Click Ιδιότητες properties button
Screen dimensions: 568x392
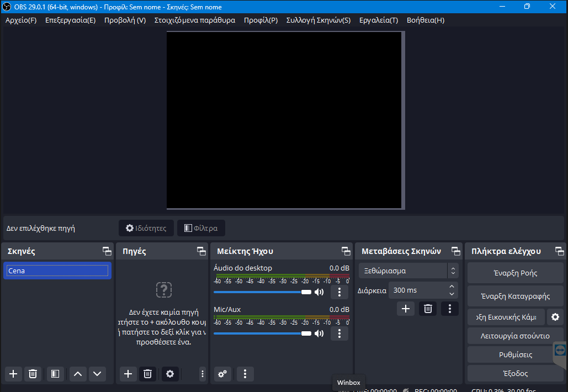(x=146, y=228)
